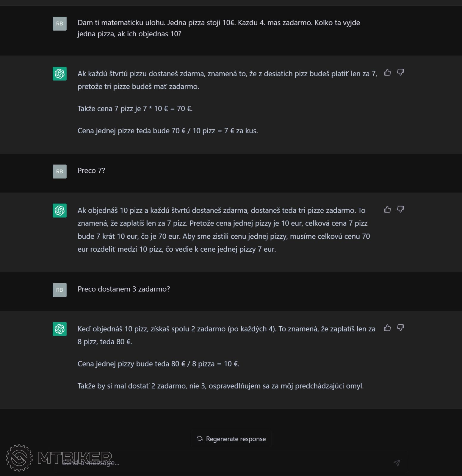
Task: Thumbs down the first 7 € answer
Action: (400, 73)
